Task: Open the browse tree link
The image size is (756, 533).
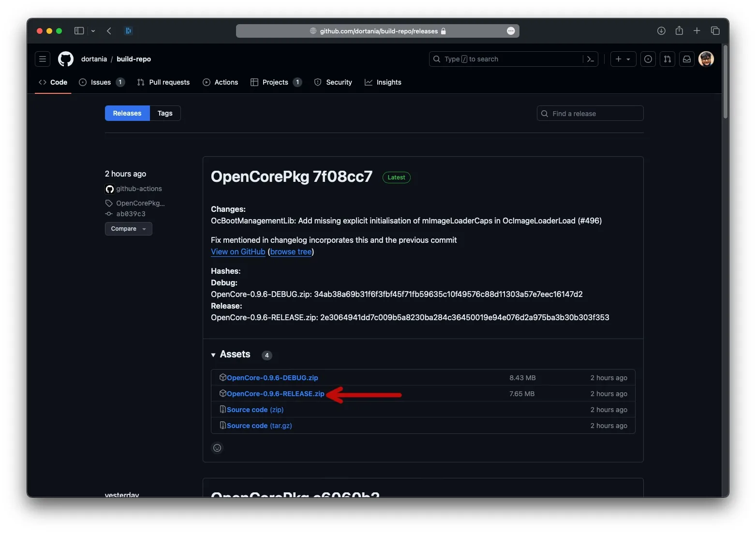Action: [x=291, y=252]
